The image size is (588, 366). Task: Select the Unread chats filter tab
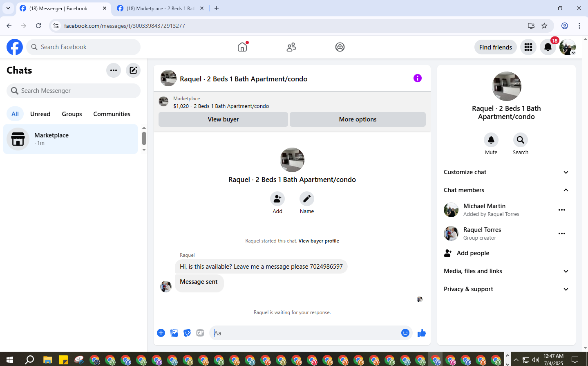point(40,114)
